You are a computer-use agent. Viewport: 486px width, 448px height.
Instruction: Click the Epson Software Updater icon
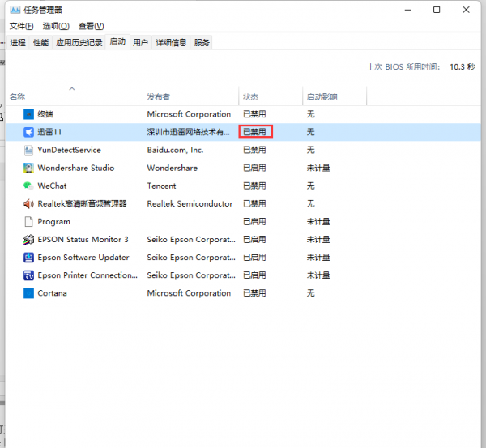coord(28,258)
